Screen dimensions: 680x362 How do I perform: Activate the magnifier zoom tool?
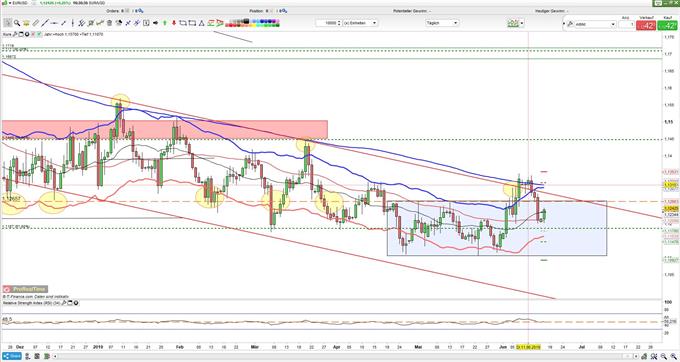coord(17,23)
